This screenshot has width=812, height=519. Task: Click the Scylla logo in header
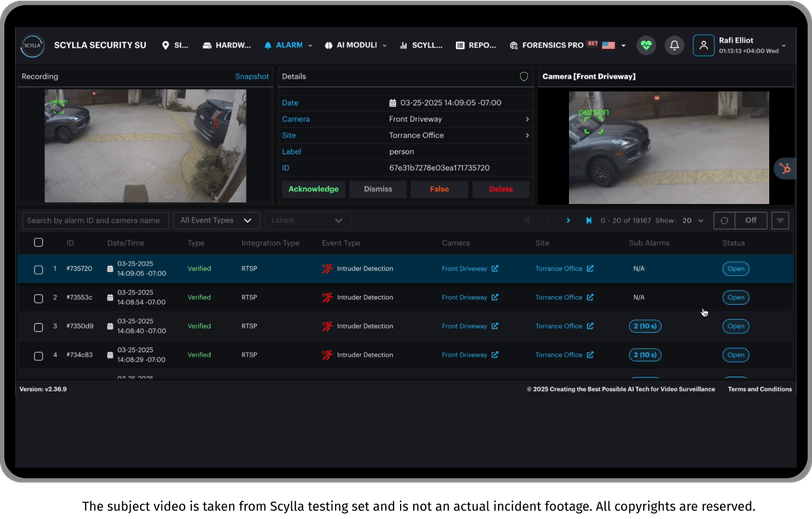(32, 46)
